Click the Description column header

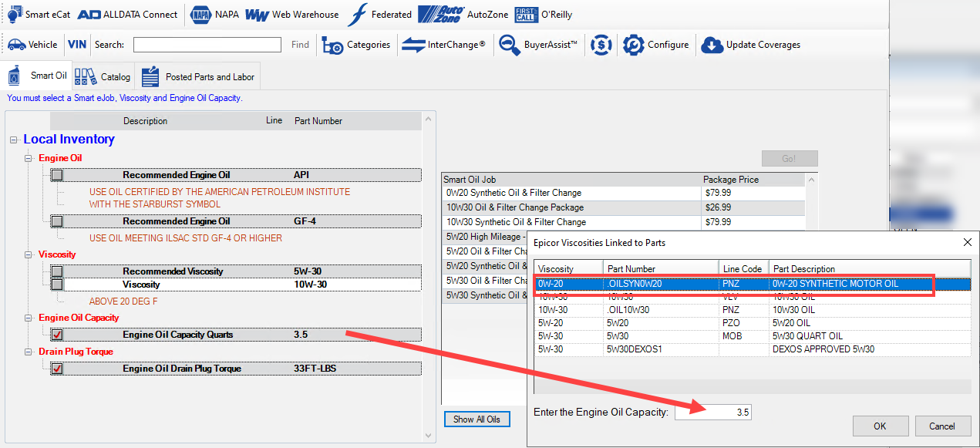click(145, 121)
